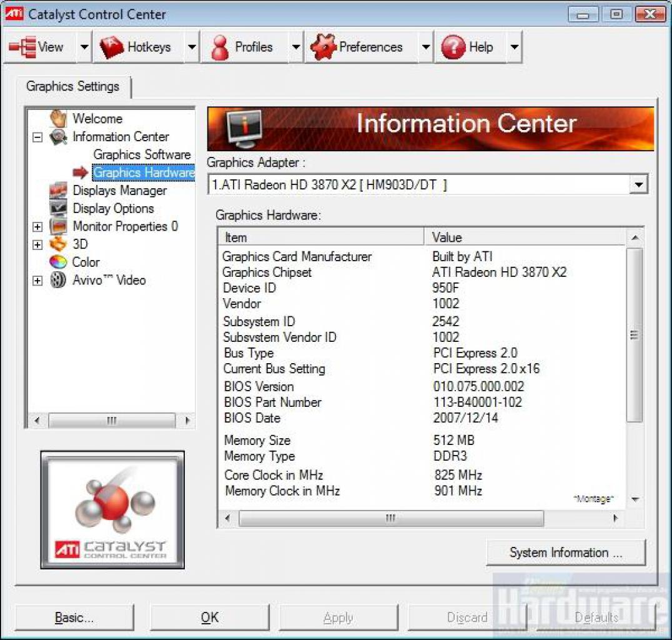Image resolution: width=672 pixels, height=640 pixels.
Task: Open the Preferences dropdown arrow
Action: pyautogui.click(x=425, y=47)
